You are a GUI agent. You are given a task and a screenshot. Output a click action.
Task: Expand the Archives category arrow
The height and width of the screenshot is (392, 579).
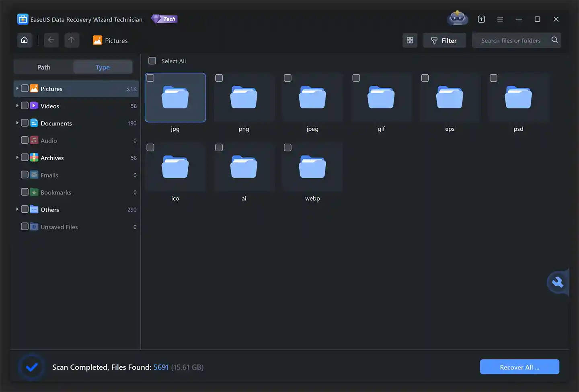click(x=17, y=158)
